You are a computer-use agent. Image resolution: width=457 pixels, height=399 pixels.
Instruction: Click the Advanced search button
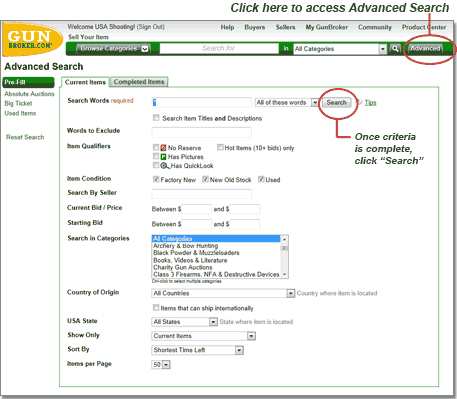(425, 49)
